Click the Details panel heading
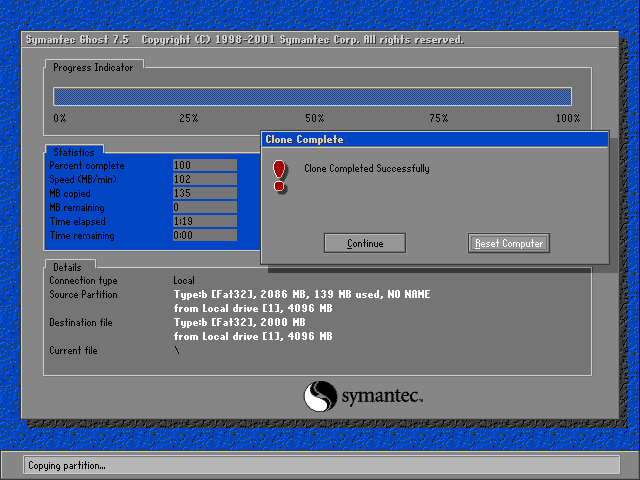Viewport: 640px width, 480px height. click(x=67, y=267)
